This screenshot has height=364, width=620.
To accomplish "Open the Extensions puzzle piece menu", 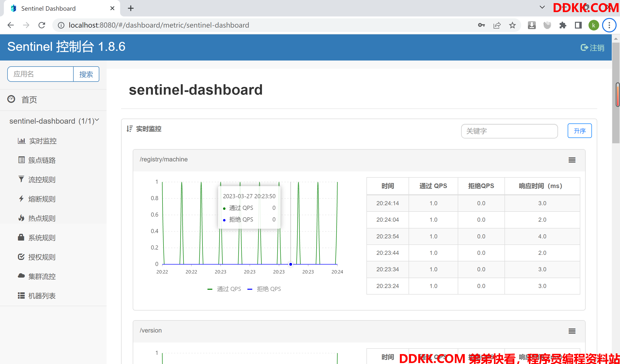I will [x=563, y=25].
